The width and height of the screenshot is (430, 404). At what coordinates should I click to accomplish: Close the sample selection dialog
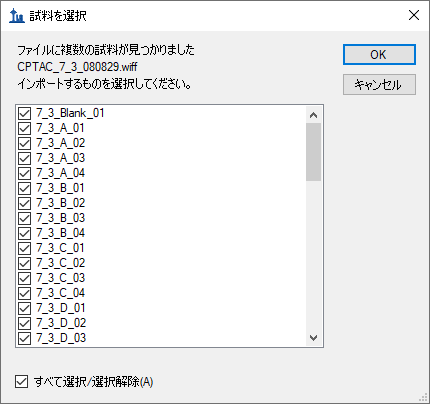pyautogui.click(x=414, y=15)
